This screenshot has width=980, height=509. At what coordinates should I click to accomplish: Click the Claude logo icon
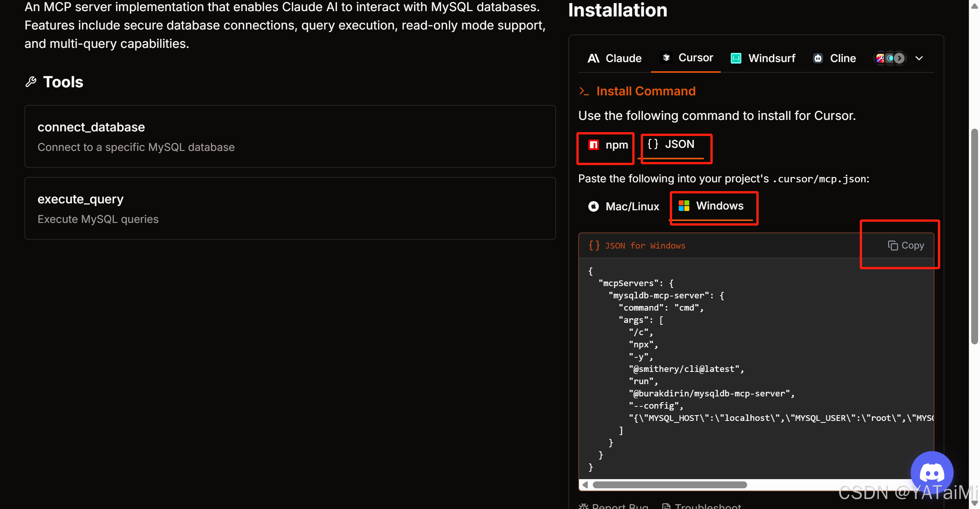click(593, 58)
